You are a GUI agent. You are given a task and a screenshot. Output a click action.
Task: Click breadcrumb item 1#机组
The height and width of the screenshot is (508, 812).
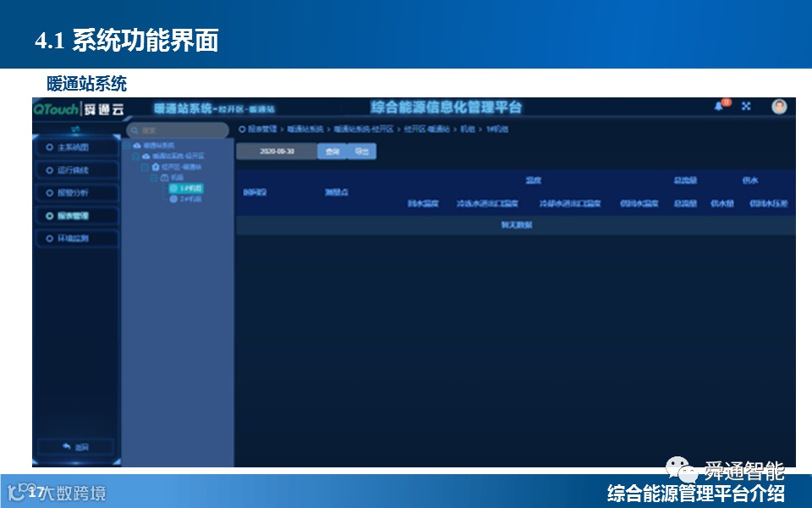coord(497,129)
